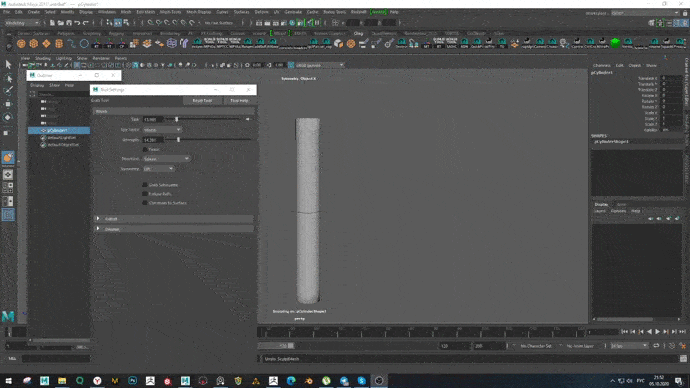
Task: Go to start of playback range
Action: coord(624,332)
